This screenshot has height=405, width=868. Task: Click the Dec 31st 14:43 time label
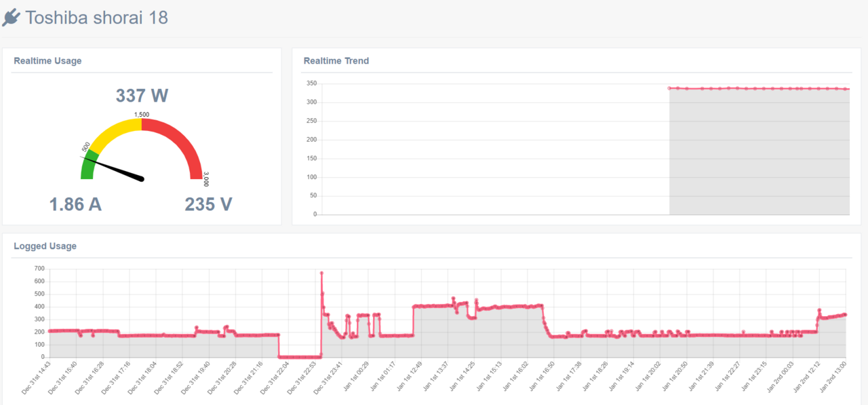point(37,378)
